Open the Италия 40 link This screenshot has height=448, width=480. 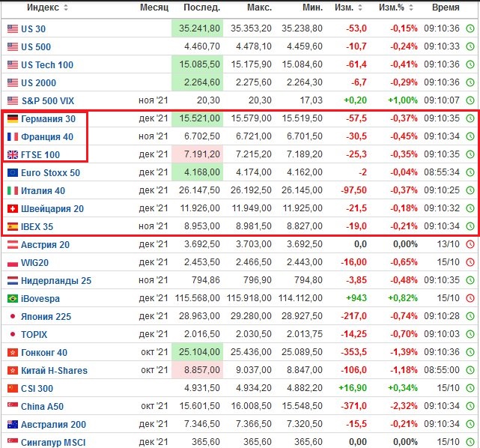(43, 191)
